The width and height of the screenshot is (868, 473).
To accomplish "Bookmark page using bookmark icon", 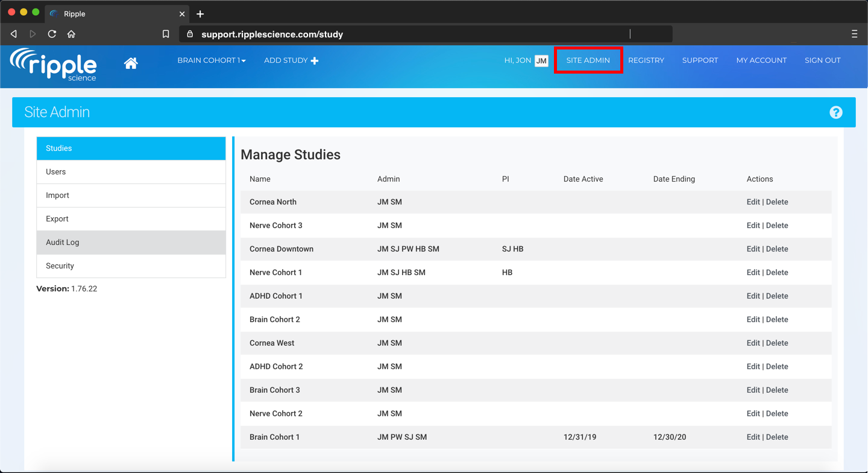I will [166, 34].
